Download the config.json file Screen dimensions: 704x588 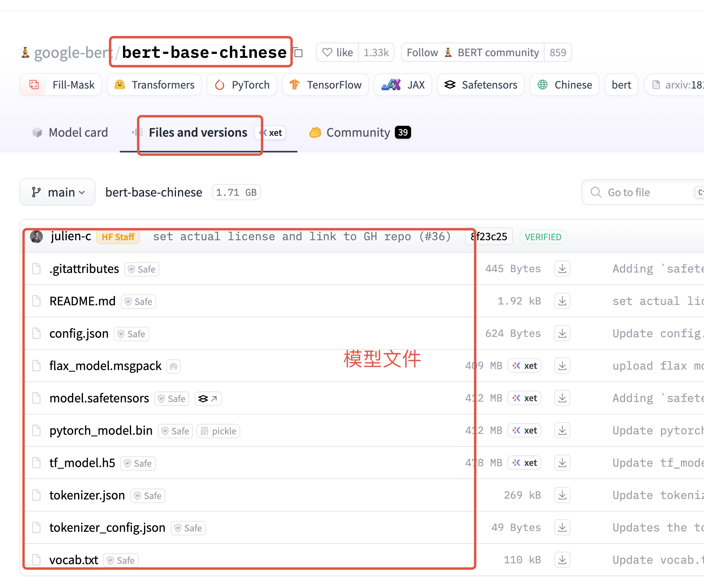[x=562, y=334]
